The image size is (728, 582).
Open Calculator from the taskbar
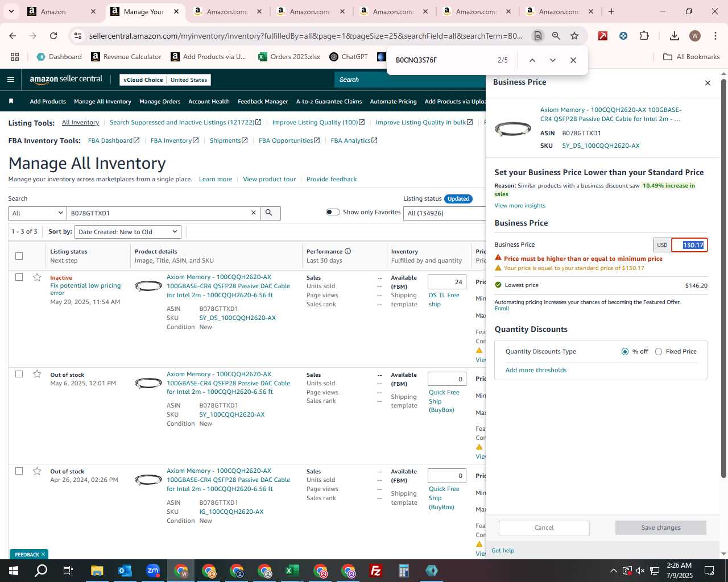click(403, 571)
